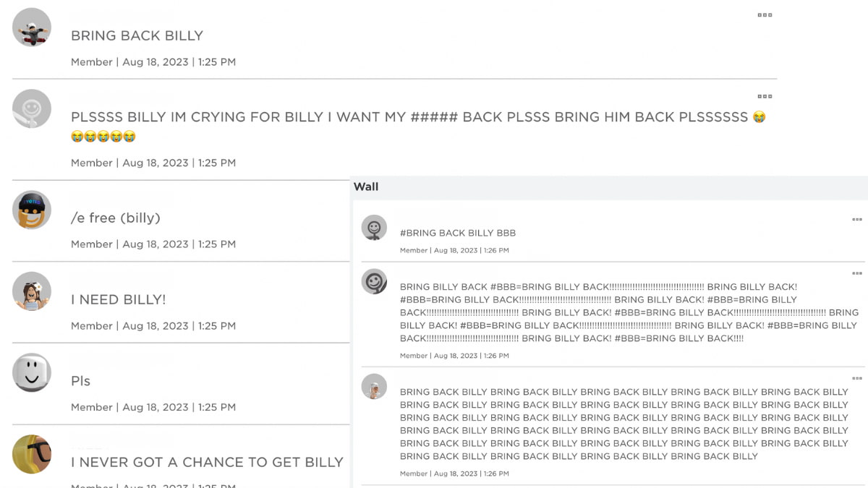This screenshot has height=488, width=868.
Task: Click the "I NEED BILLY!" post text
Action: (x=118, y=299)
